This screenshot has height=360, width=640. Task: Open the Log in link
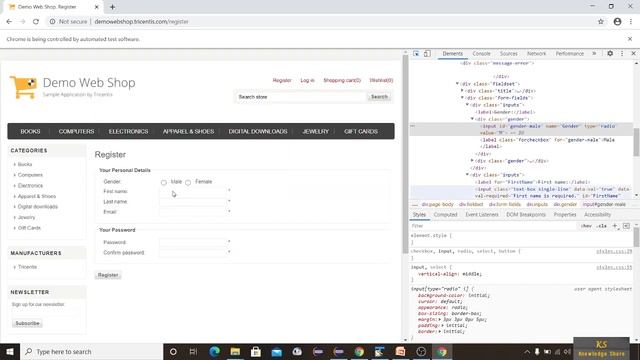click(307, 80)
